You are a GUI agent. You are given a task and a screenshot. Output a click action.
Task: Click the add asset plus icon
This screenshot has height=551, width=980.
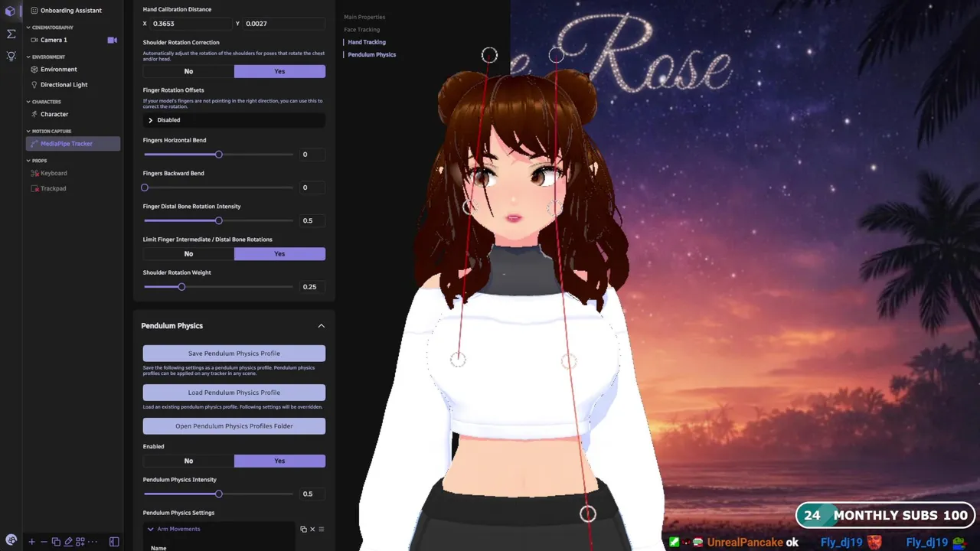click(x=31, y=542)
